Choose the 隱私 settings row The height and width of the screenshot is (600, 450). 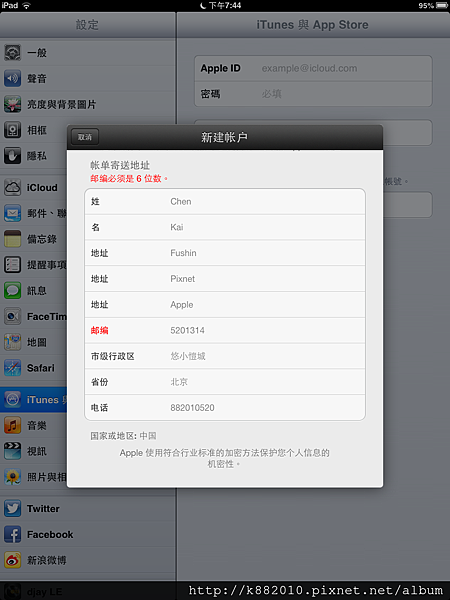point(88,156)
